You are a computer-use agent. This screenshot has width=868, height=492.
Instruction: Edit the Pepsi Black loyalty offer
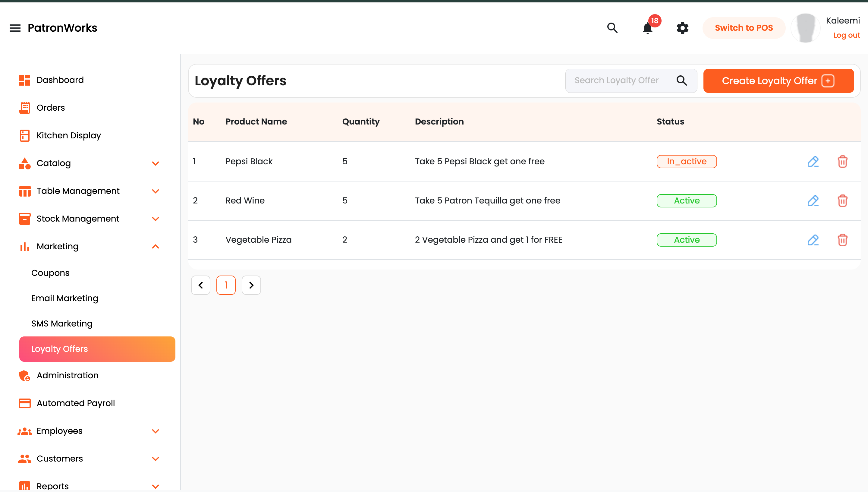(813, 162)
